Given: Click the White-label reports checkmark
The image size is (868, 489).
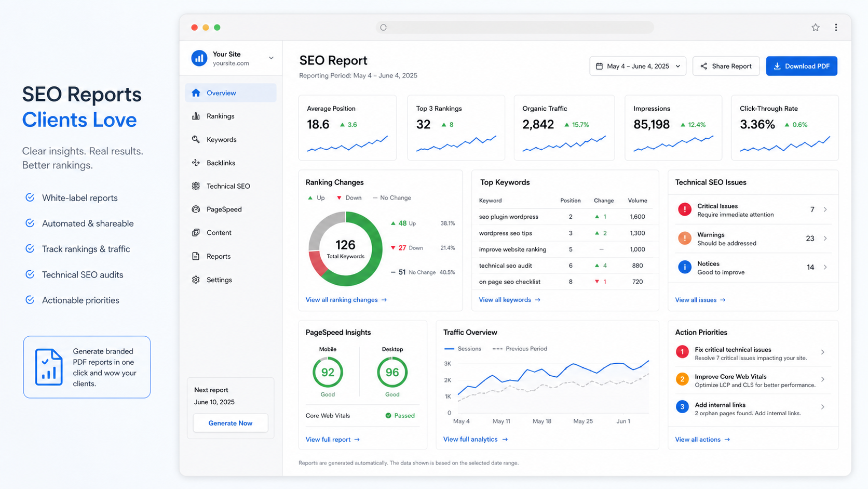Looking at the screenshot, I should point(30,197).
